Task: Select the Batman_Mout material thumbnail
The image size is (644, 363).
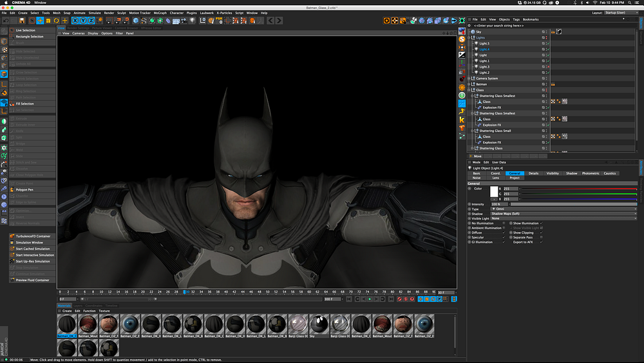Action: 88,326
